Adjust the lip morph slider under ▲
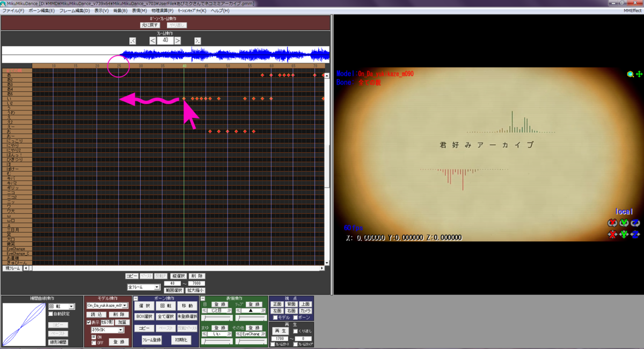This screenshot has width=644, height=349. pos(251,318)
